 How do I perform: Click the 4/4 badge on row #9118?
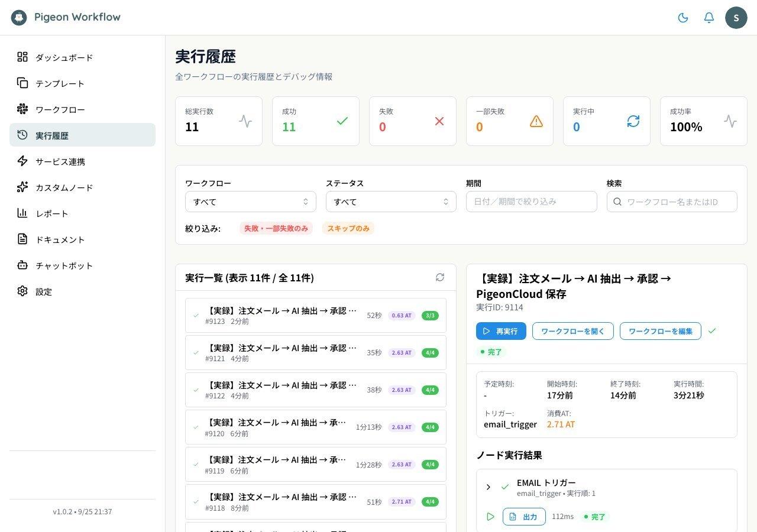point(430,502)
